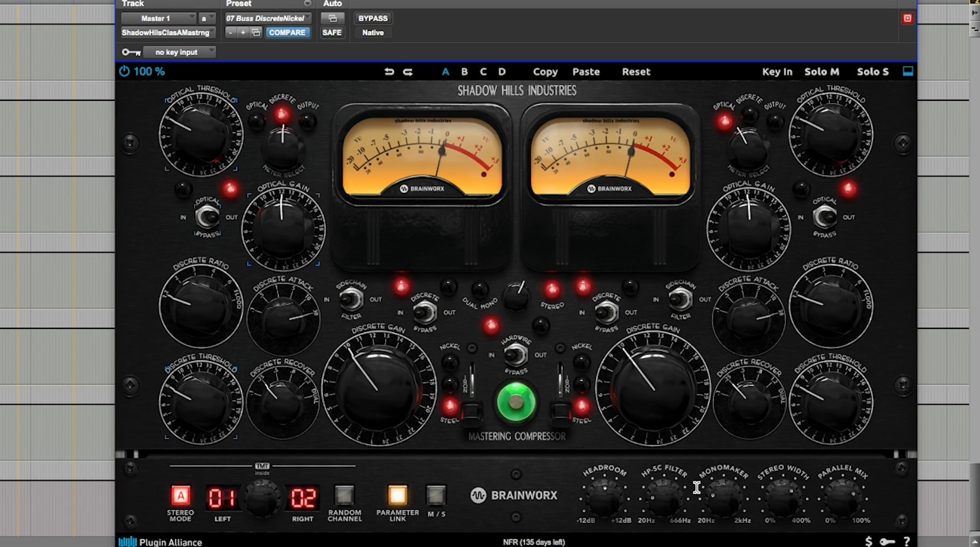Click the next preset plus button
Screen dimensions: 980x547
tap(243, 33)
